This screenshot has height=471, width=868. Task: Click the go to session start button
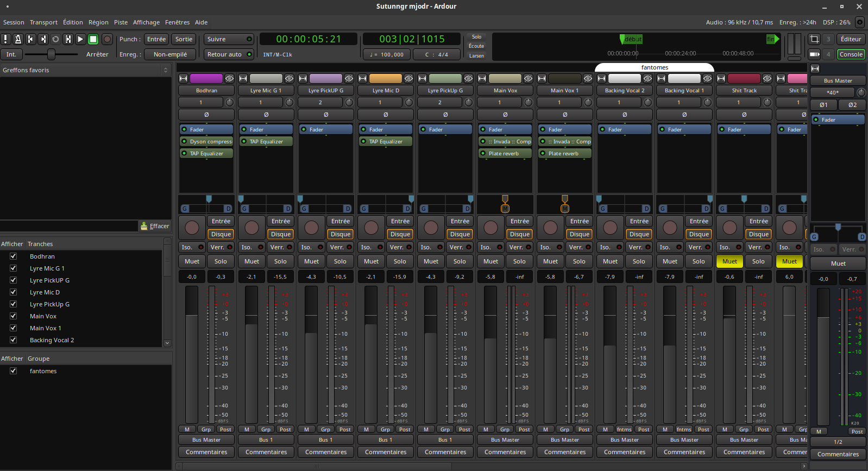[31, 39]
